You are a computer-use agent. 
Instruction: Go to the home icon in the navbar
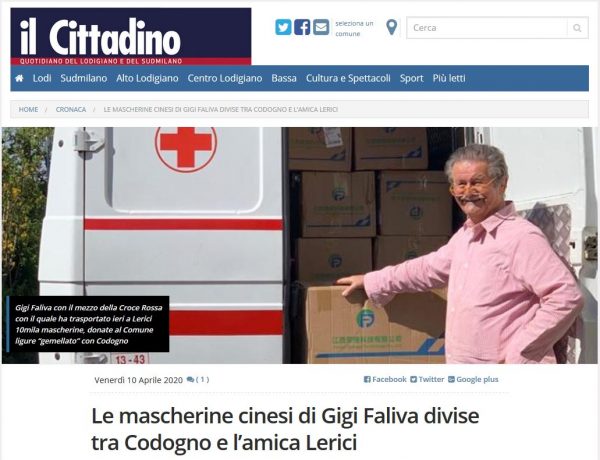[19, 78]
